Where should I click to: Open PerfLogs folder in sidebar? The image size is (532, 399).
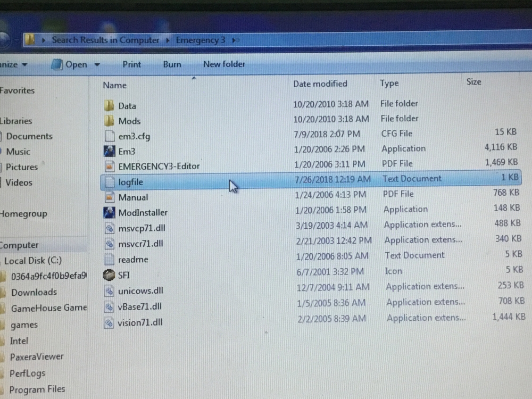pos(27,373)
